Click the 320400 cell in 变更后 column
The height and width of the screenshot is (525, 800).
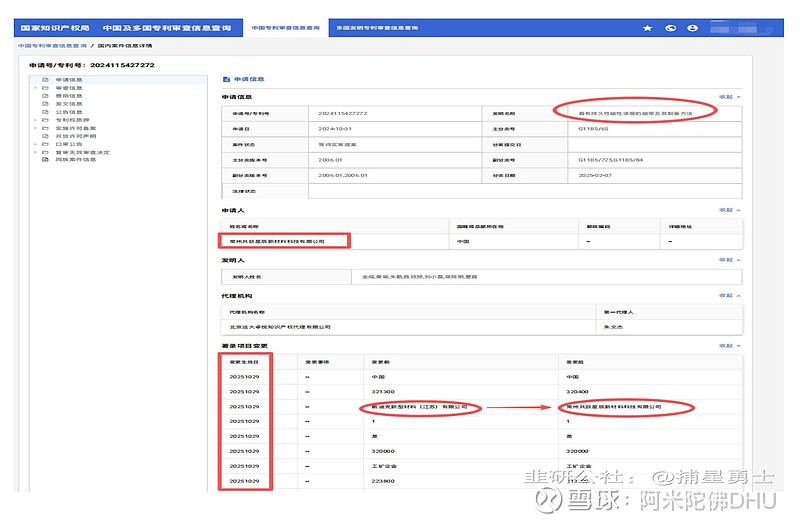[x=577, y=392]
